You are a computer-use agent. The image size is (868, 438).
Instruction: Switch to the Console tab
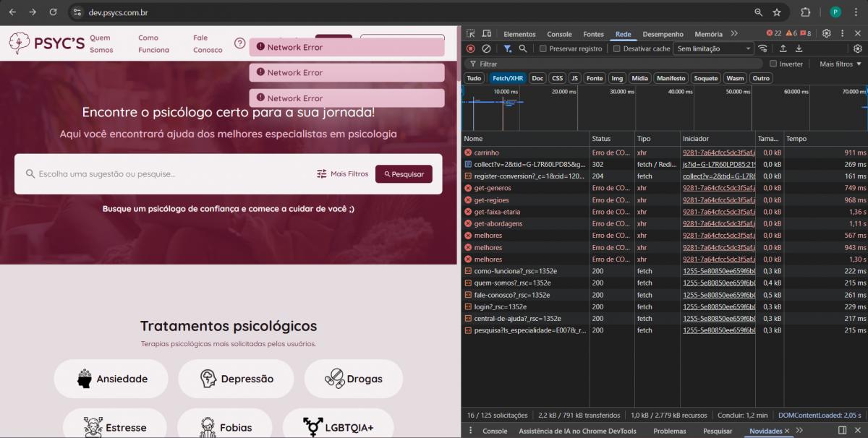pyautogui.click(x=559, y=34)
